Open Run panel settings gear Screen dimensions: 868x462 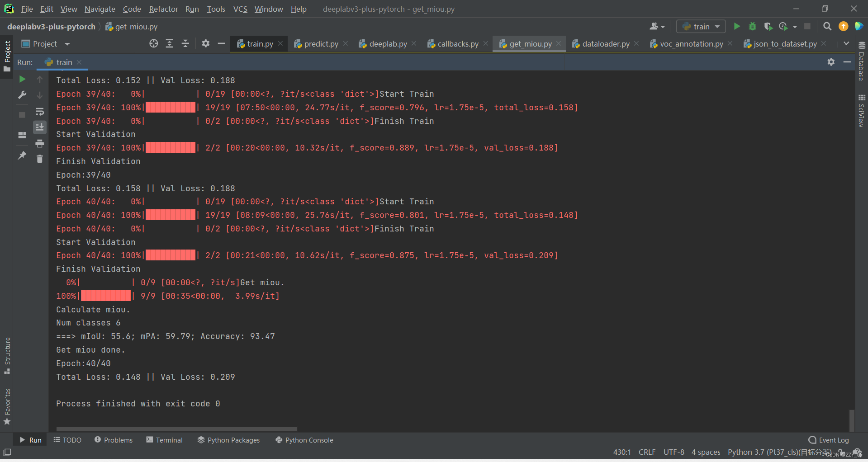(x=831, y=62)
